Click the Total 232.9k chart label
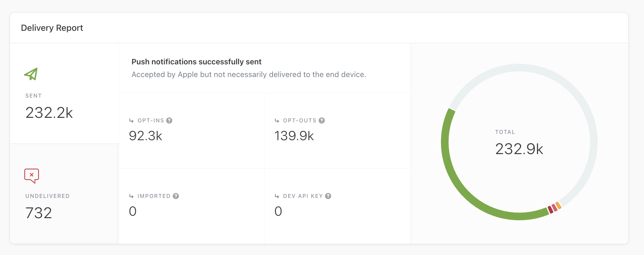 (519, 149)
